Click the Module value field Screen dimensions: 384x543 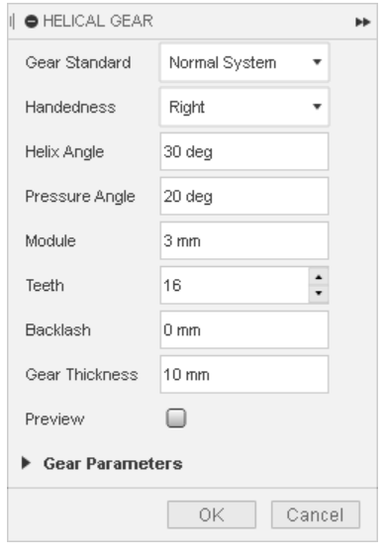(x=244, y=241)
